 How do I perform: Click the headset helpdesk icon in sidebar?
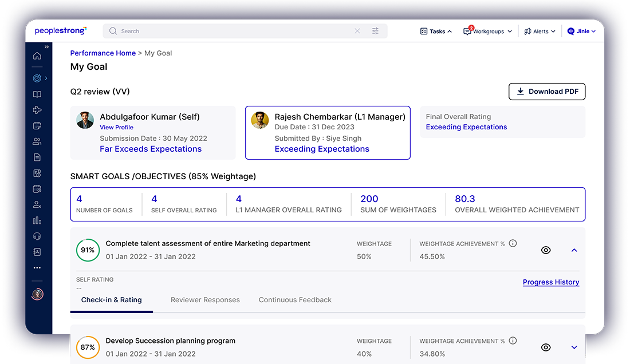37,236
